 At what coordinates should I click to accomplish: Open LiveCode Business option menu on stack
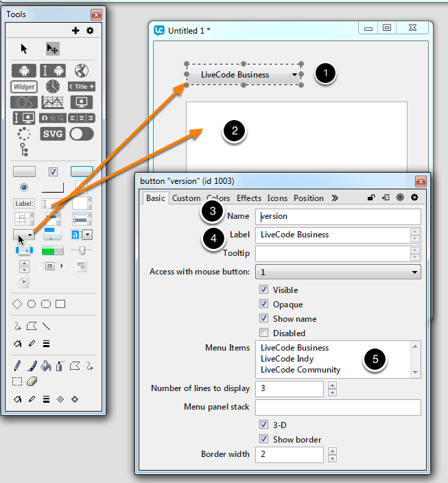coord(244,75)
